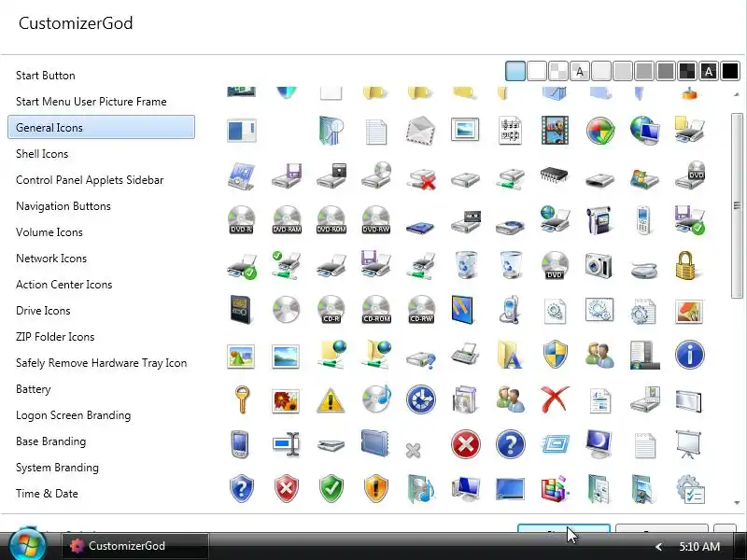Choose the light swatch with letter A
Viewport: 747px width, 560px height.
580,72
